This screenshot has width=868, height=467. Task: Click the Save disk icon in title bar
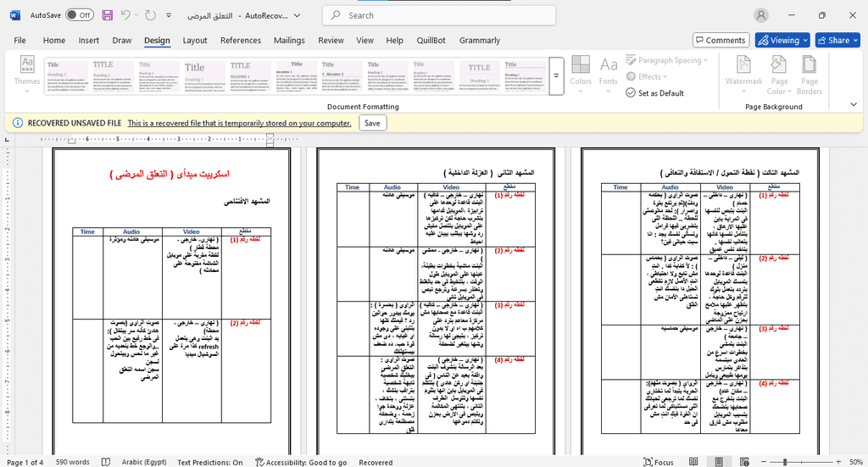[x=107, y=15]
